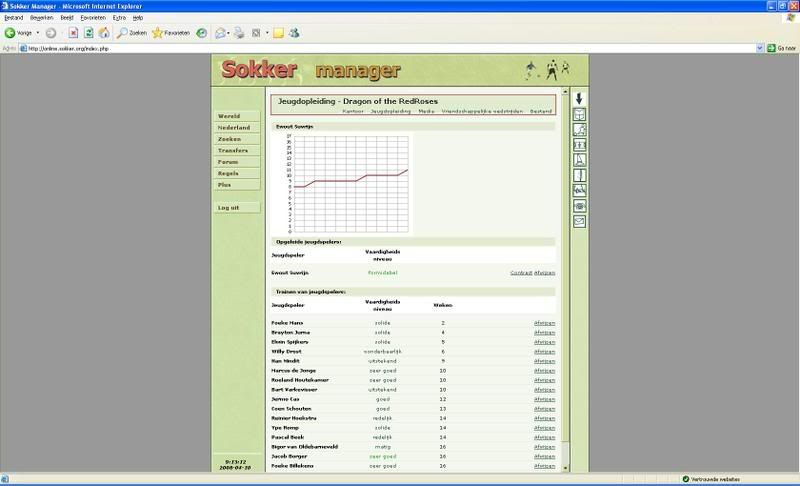Open the Mail envelope toolbar icon
This screenshot has height=486, width=800.
click(220, 33)
